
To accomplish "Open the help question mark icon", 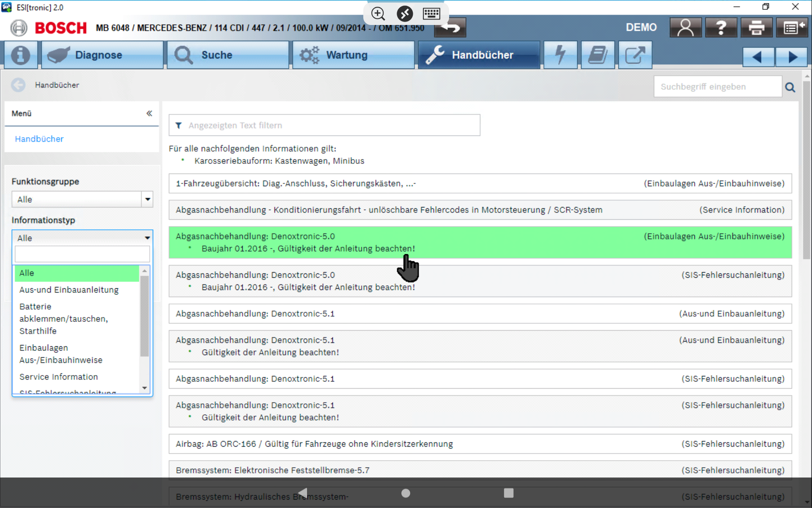I will (721, 28).
